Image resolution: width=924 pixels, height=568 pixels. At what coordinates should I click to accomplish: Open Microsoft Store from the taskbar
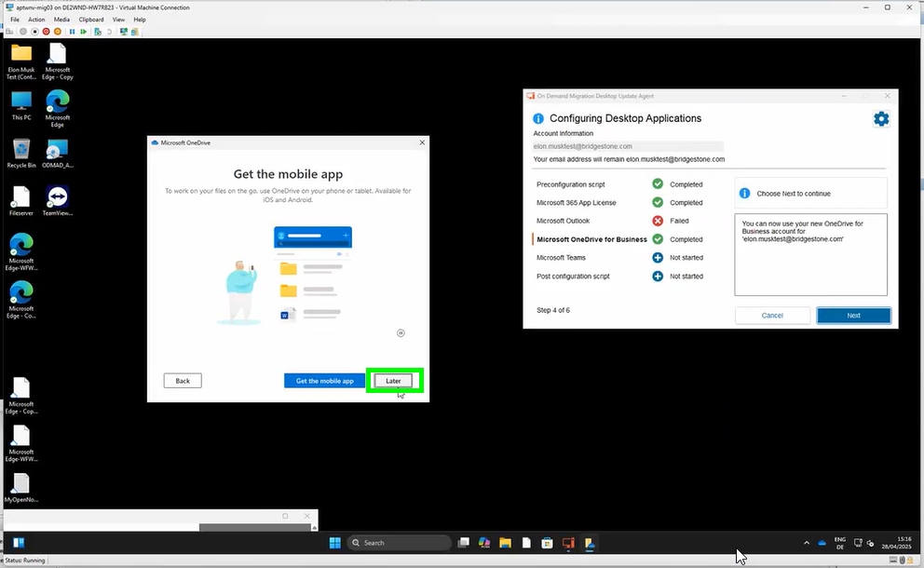547,543
